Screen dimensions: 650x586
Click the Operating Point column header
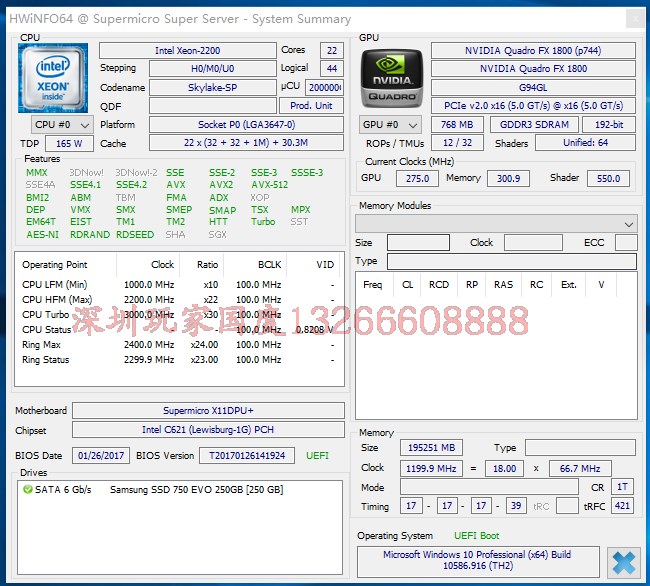pyautogui.click(x=66, y=265)
